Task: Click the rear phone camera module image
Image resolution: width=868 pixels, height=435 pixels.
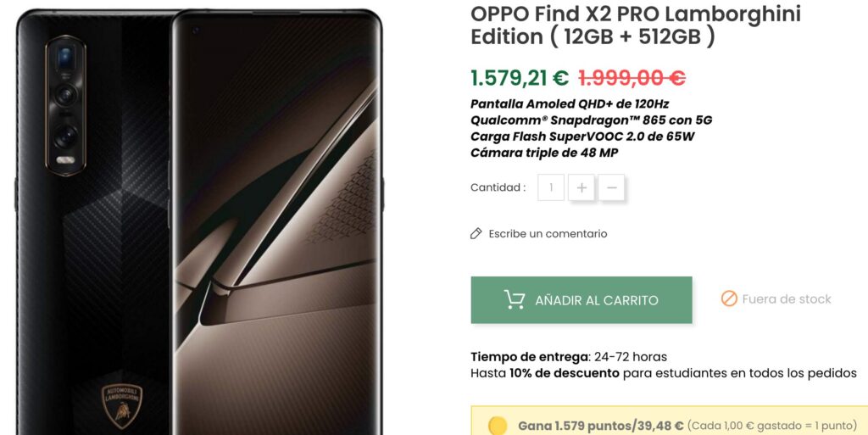Action: (x=65, y=105)
